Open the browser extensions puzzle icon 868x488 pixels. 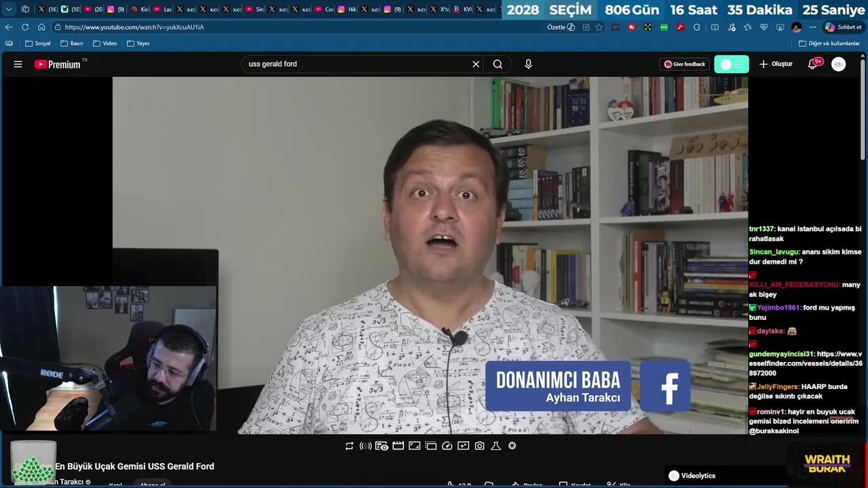[x=696, y=27]
